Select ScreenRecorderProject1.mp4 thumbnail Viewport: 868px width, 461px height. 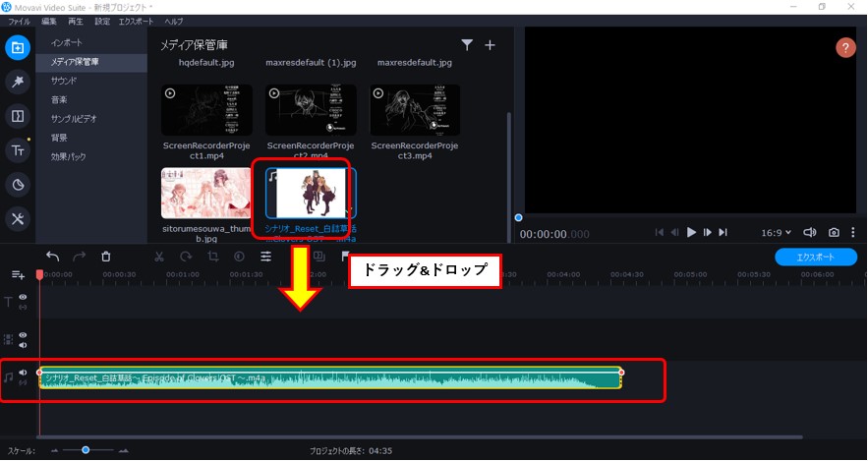[x=206, y=110]
